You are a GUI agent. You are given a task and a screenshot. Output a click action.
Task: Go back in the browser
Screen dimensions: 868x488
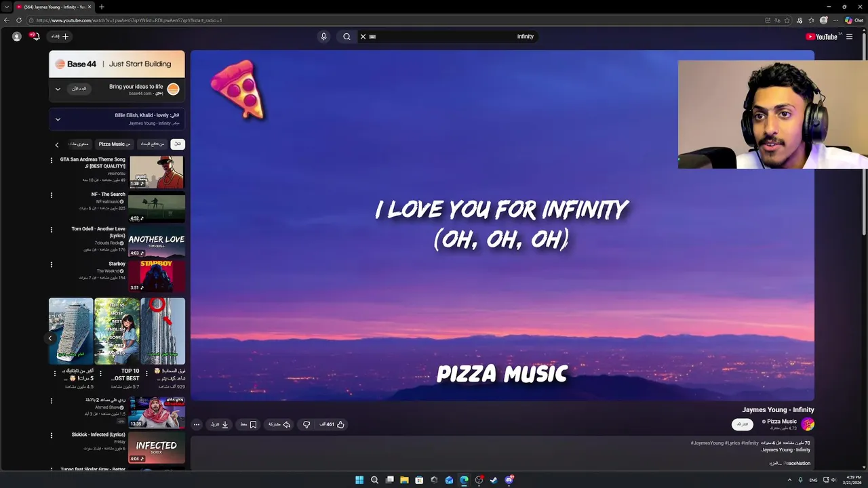(7, 20)
